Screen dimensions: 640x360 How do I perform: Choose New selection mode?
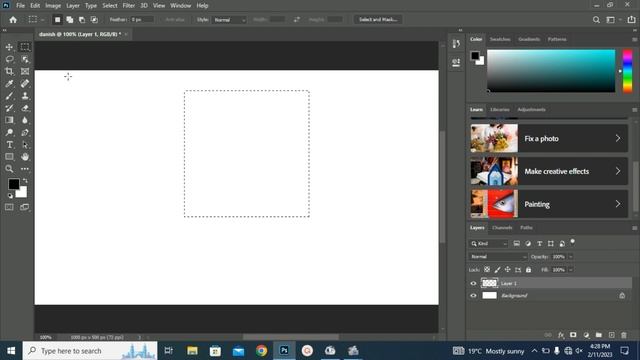(58, 20)
